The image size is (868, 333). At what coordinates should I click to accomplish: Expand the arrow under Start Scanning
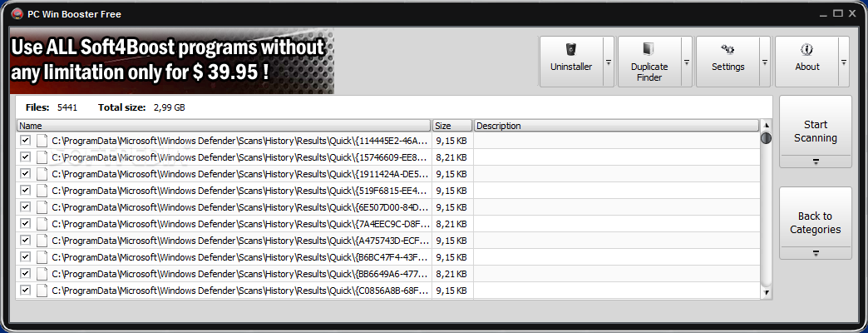816,162
